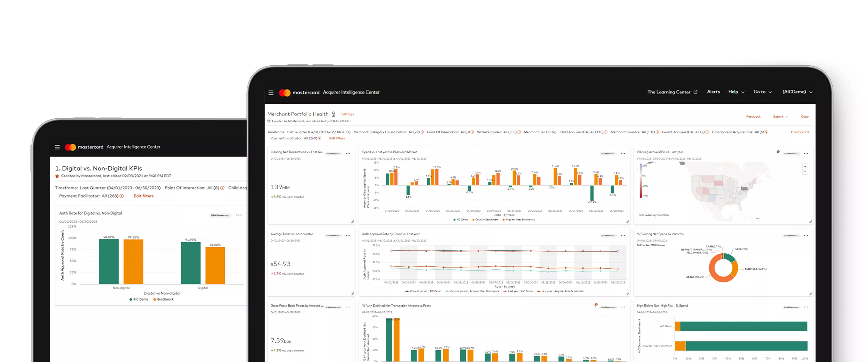Viewport: 868px width, 362px height.
Task: Toggle Acquirer Peer Benchmark legend in Spend chart
Action: pyautogui.click(x=518, y=220)
